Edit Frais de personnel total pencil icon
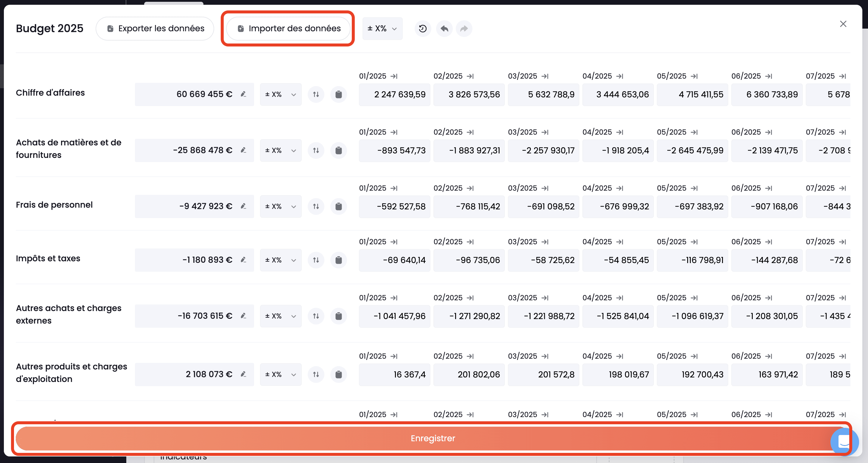The height and width of the screenshot is (463, 868). pos(243,206)
